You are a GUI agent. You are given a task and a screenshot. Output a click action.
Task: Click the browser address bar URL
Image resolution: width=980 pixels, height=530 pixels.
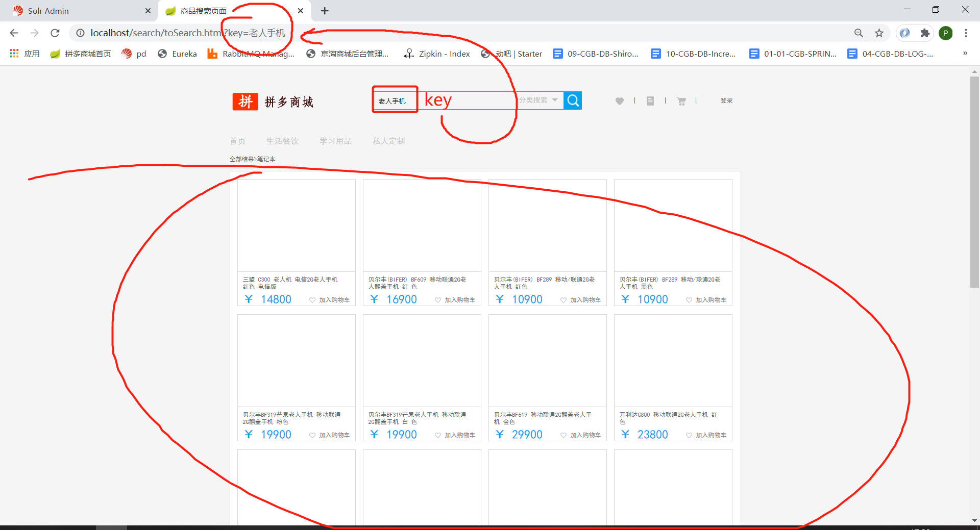(x=188, y=33)
